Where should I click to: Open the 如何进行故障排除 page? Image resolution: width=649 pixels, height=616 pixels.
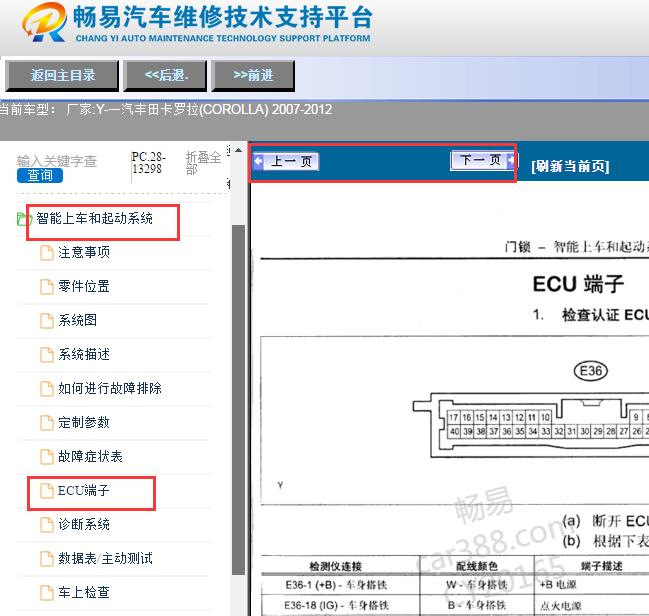click(110, 388)
